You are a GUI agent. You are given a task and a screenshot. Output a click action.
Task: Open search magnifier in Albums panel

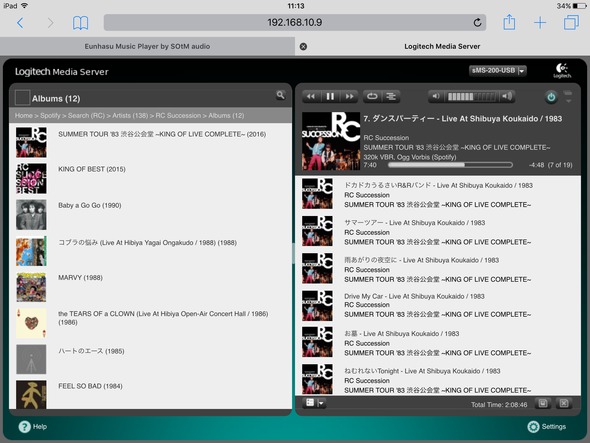point(280,95)
